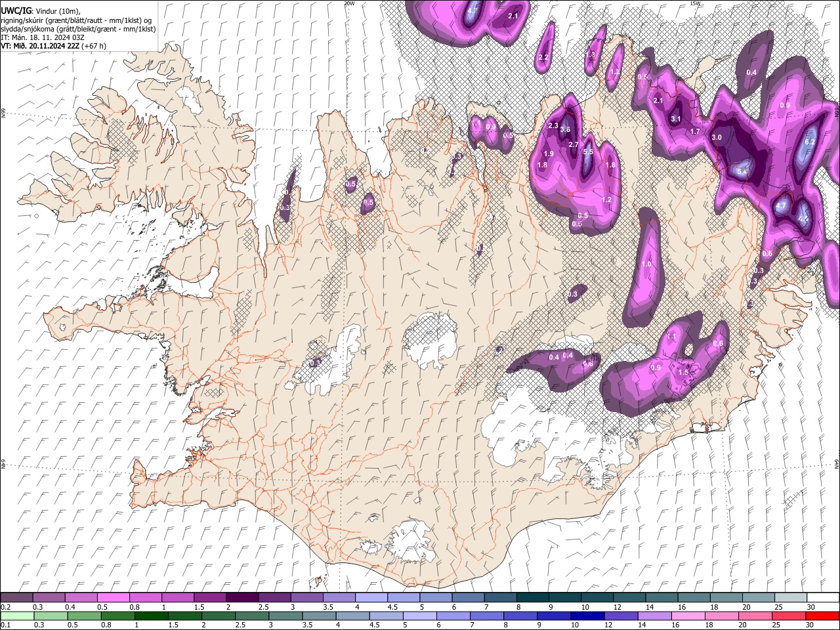Click the '2.2' snowfall value on map
The image size is (840, 630).
pos(543,58)
